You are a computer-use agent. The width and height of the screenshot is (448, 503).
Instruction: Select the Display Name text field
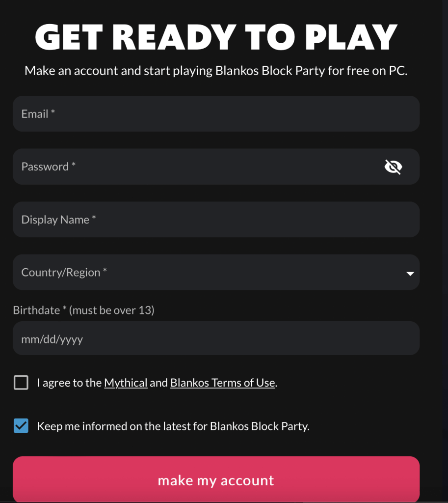(216, 220)
